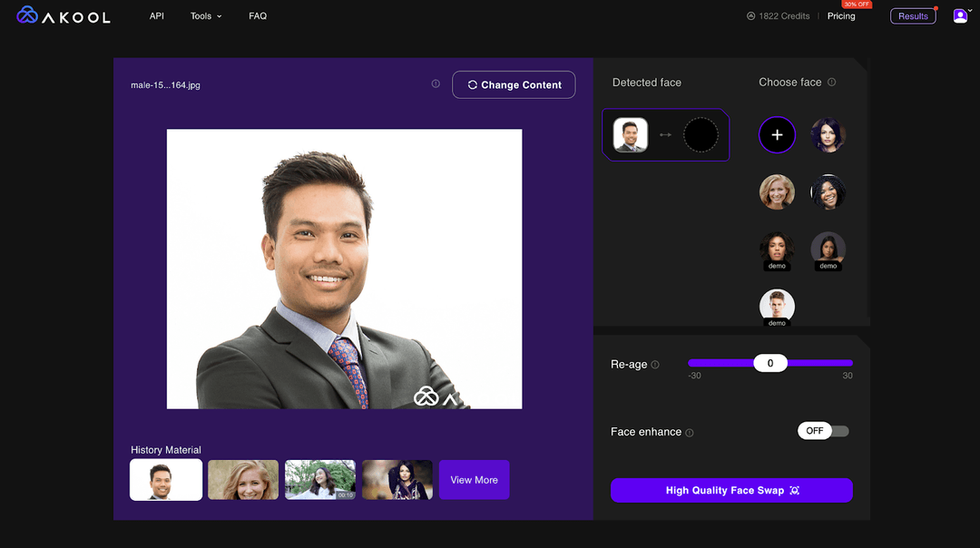Go to the FAQ page
Image resolution: width=980 pixels, height=548 pixels.
(257, 15)
